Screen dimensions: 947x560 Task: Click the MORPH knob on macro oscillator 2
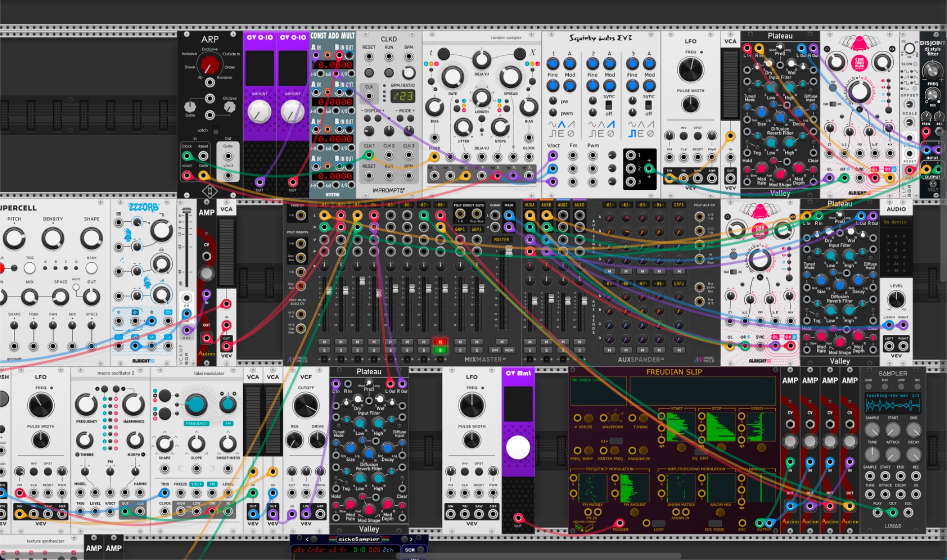coord(135,440)
